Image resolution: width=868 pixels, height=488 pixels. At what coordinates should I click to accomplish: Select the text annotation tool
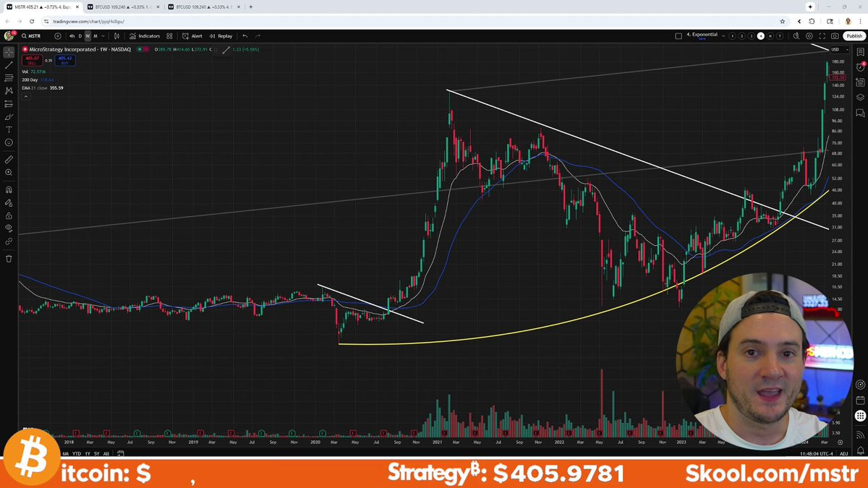[x=9, y=130]
